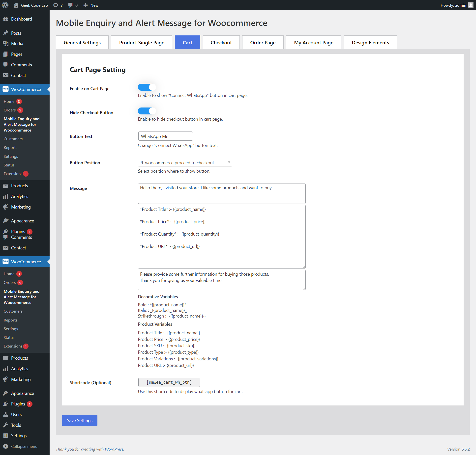This screenshot has height=455, width=476.
Task: Go to the Order Page tab
Action: tap(263, 43)
